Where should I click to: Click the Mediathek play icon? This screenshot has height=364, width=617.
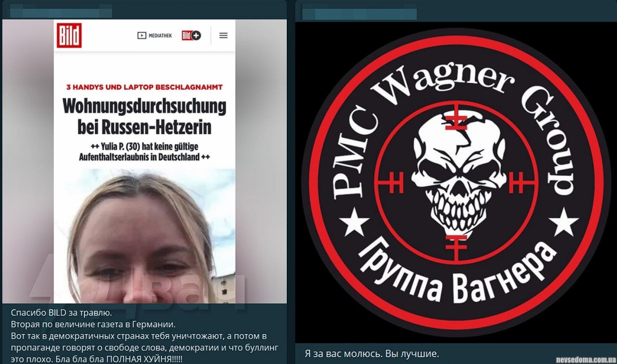(142, 36)
